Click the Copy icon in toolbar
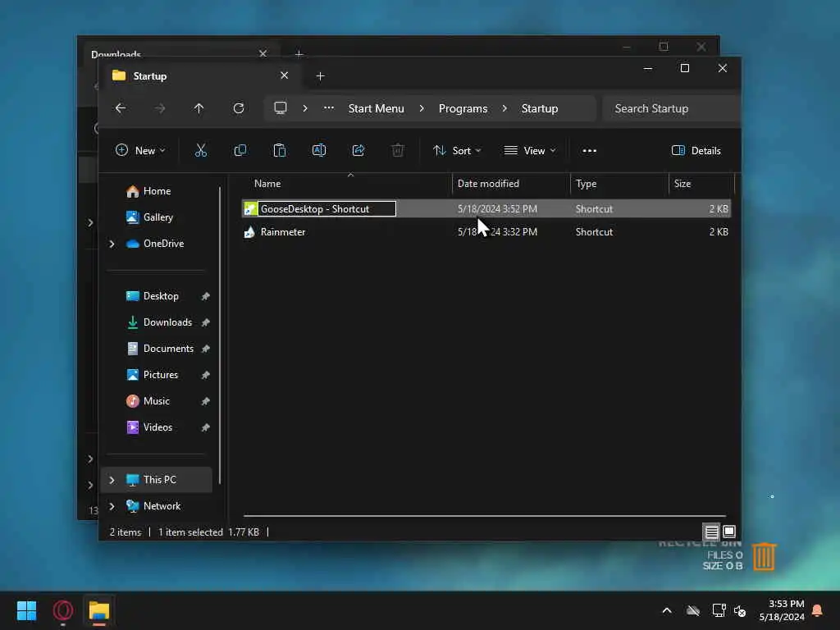This screenshot has height=630, width=840. (x=240, y=151)
